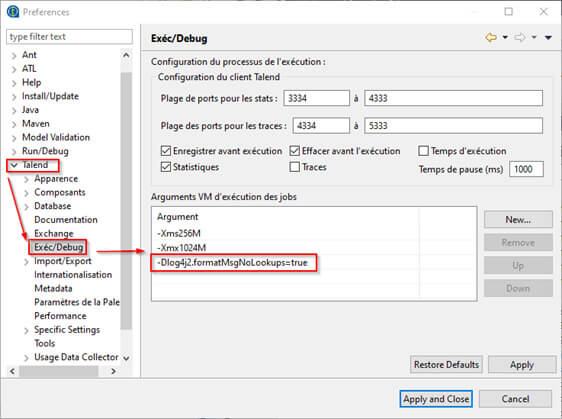Select the -Xms256M argument row
This screenshot has height=419, width=562.
pos(314,233)
